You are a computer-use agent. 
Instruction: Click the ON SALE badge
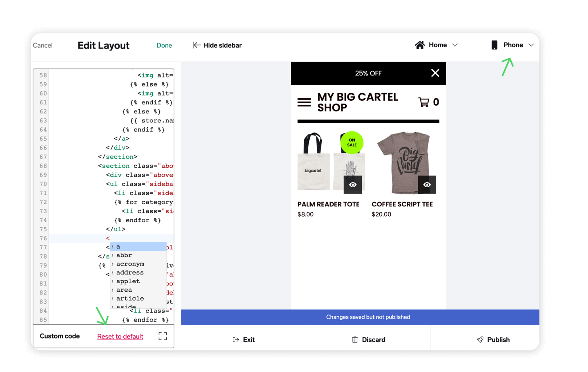352,142
